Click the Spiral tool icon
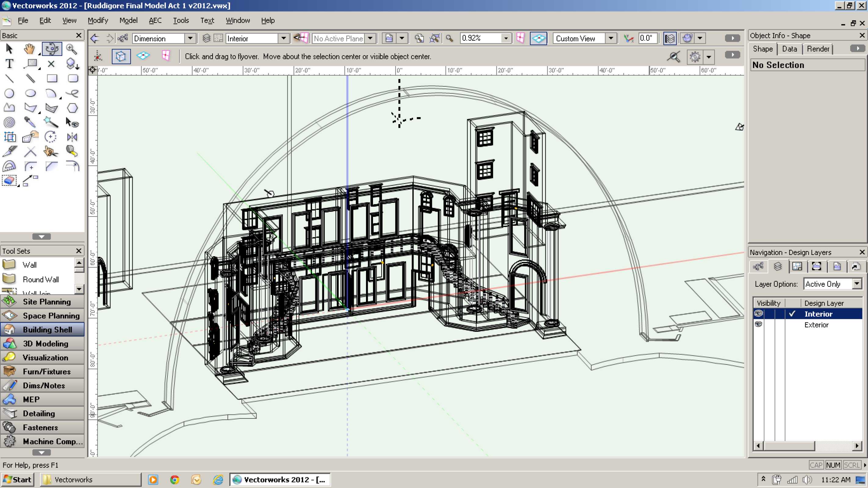 (9, 122)
